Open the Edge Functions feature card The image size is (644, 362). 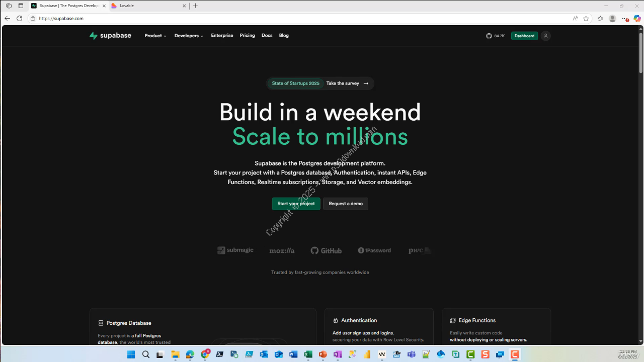pos(496,326)
